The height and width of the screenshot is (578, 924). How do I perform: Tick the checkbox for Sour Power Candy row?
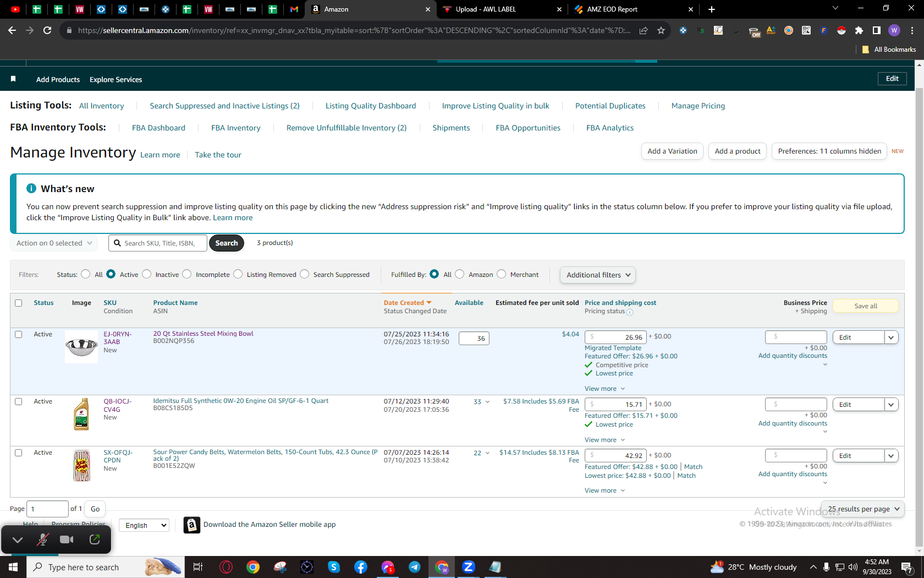(x=19, y=453)
